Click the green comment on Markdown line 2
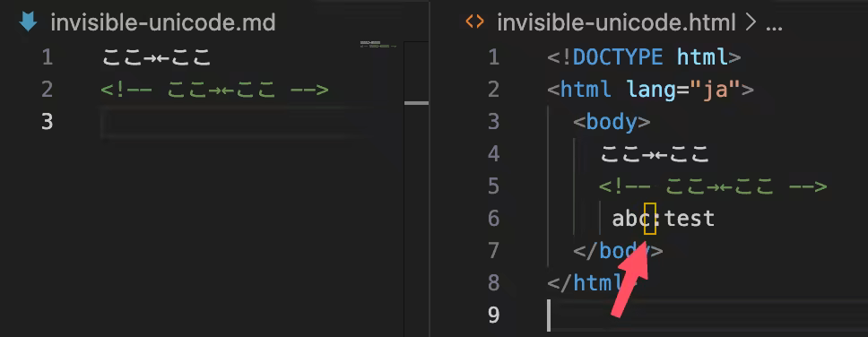This screenshot has width=868, height=337. click(215, 90)
